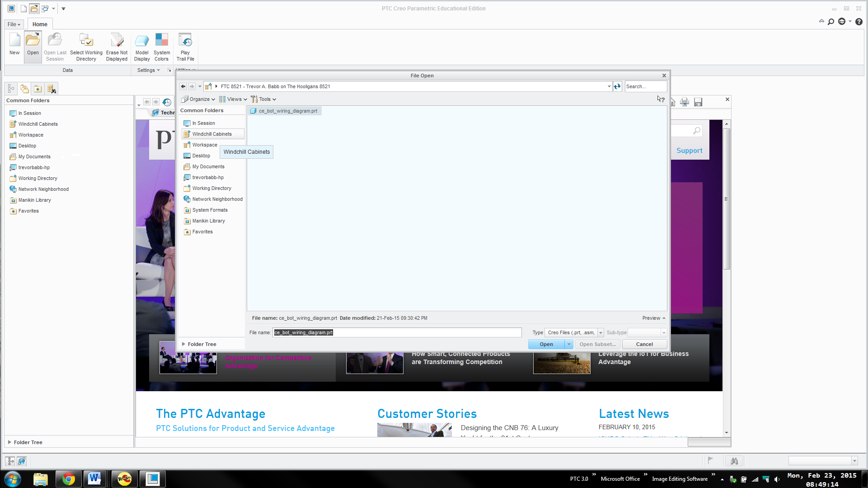The height and width of the screenshot is (488, 868).
Task: Click the Open Subset button
Action: 597,344
